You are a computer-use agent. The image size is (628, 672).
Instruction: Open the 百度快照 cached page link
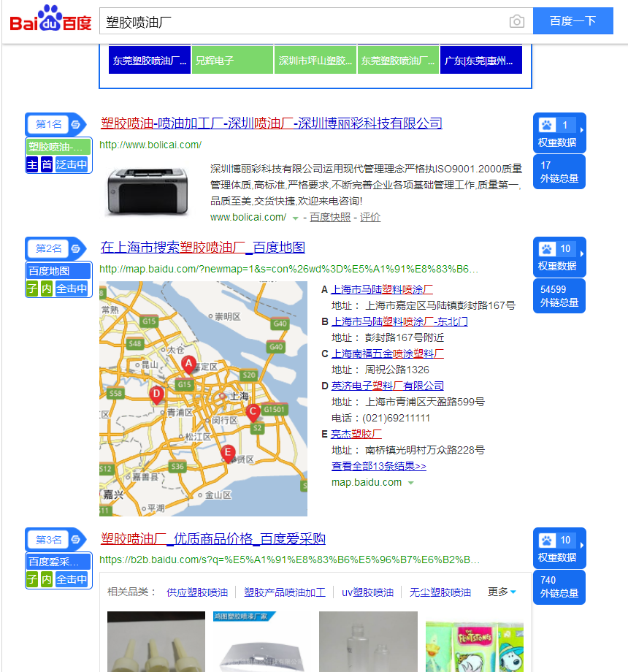(330, 217)
